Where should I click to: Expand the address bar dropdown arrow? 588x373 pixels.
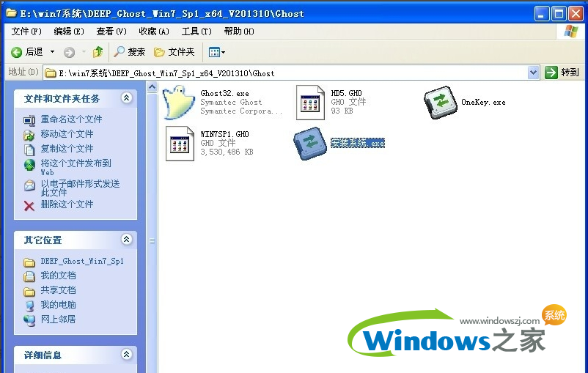[534, 73]
